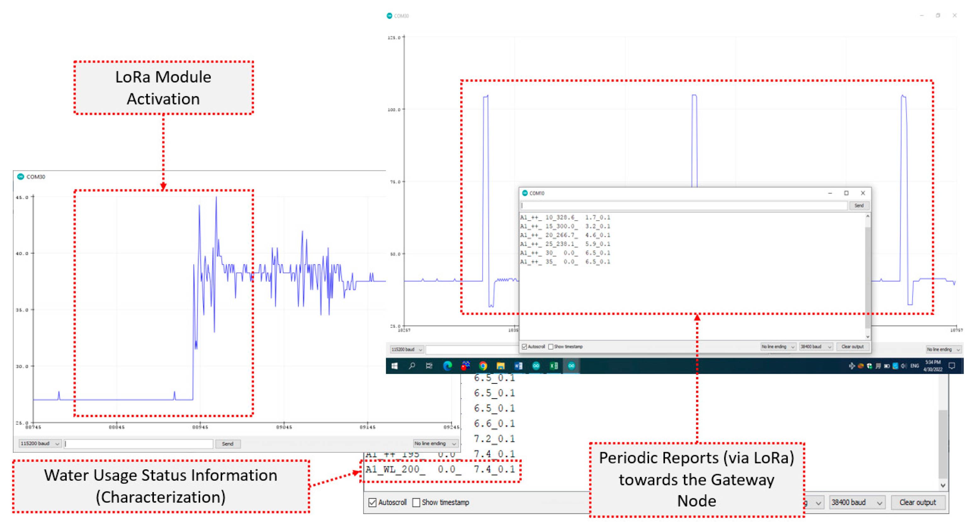Screen dimensions: 980x527
Task: Open the taskbar search magnifier
Action: coord(412,366)
